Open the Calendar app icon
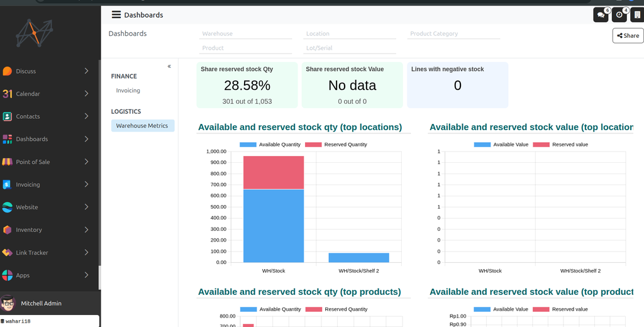 click(x=8, y=94)
